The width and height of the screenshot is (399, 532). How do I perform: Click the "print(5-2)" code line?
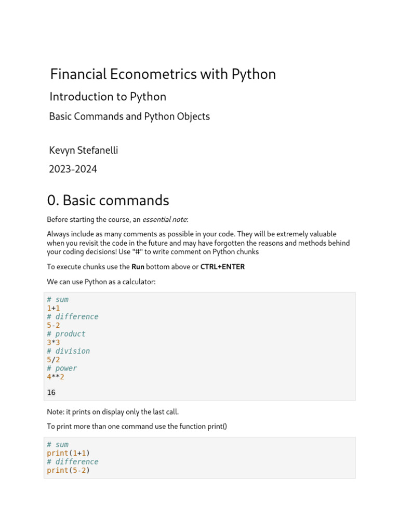tap(68, 470)
